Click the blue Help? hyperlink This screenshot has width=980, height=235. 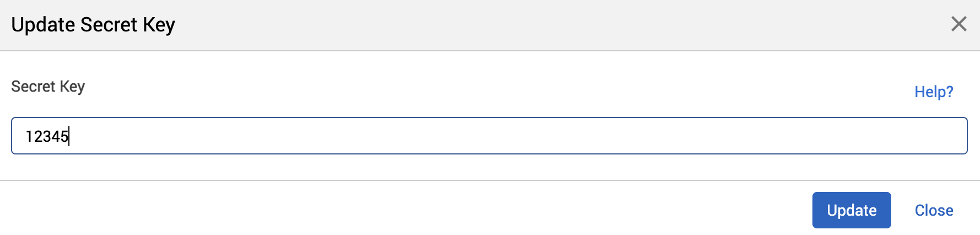(x=934, y=92)
